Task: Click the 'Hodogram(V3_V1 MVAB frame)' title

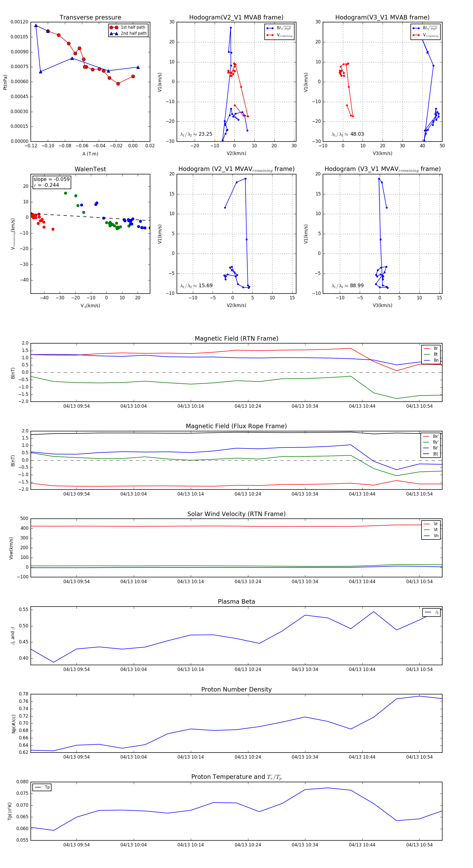Action: [382, 18]
